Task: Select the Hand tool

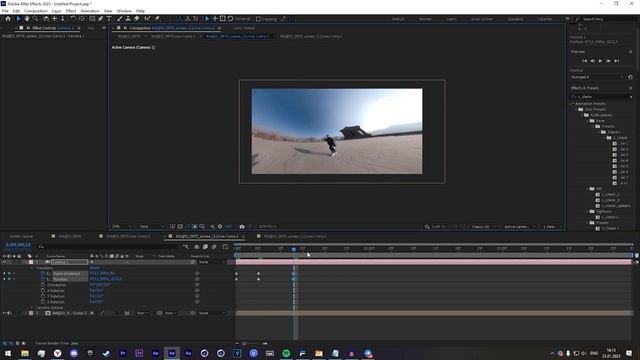Action: coord(27,18)
